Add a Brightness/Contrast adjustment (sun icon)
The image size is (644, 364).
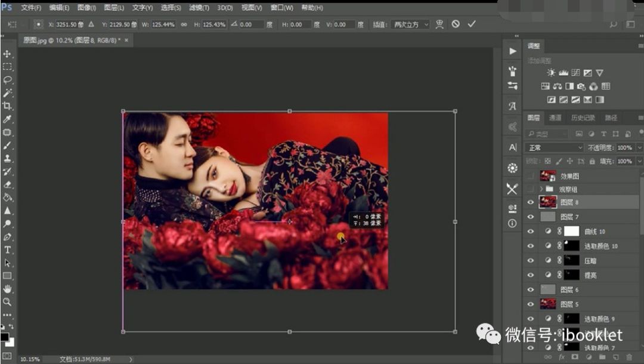tap(551, 73)
